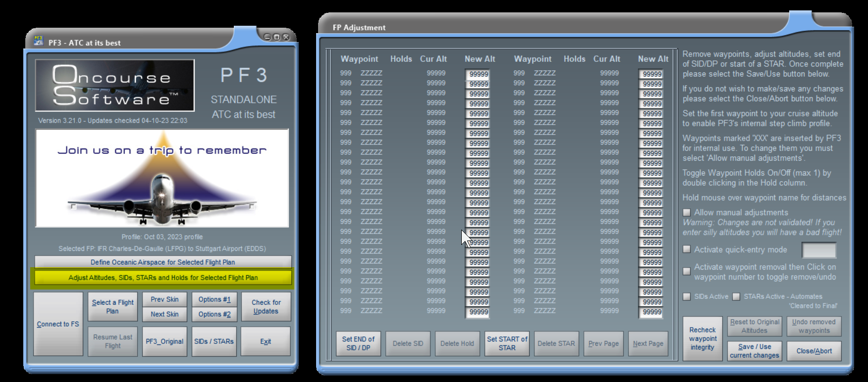Click right Waypoint column header
Viewport: 868px width, 382px height.
tap(533, 59)
